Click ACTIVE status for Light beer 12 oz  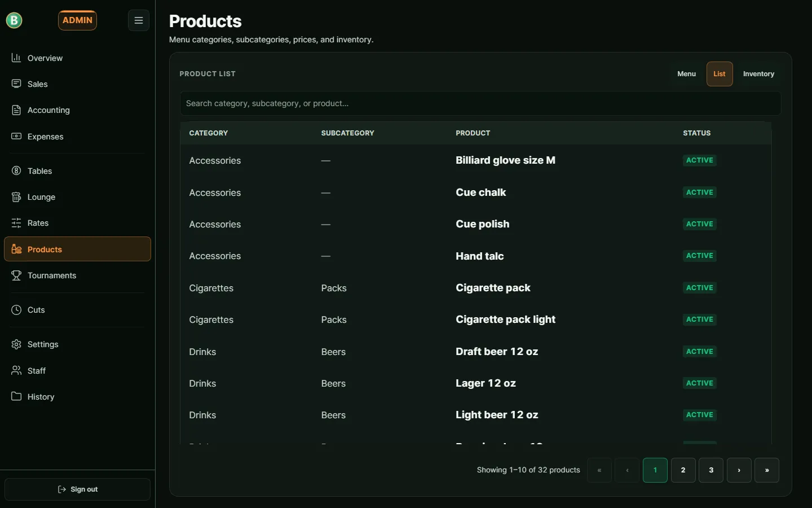click(700, 415)
